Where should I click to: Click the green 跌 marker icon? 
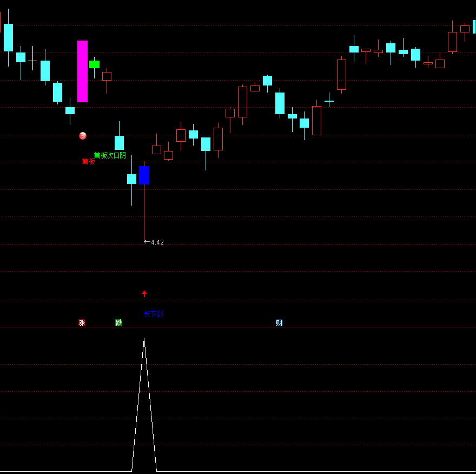point(119,323)
